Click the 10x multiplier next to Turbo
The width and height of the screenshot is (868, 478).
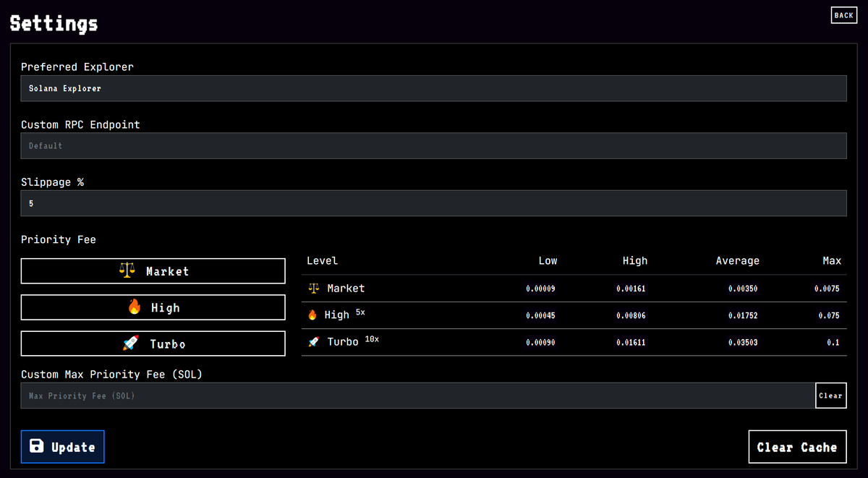pyautogui.click(x=372, y=338)
